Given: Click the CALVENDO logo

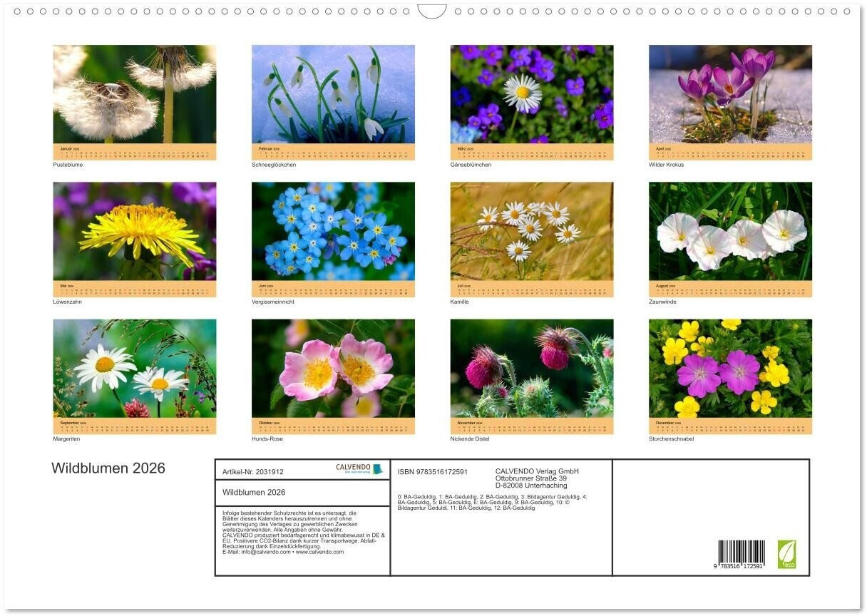Looking at the screenshot, I should [359, 469].
